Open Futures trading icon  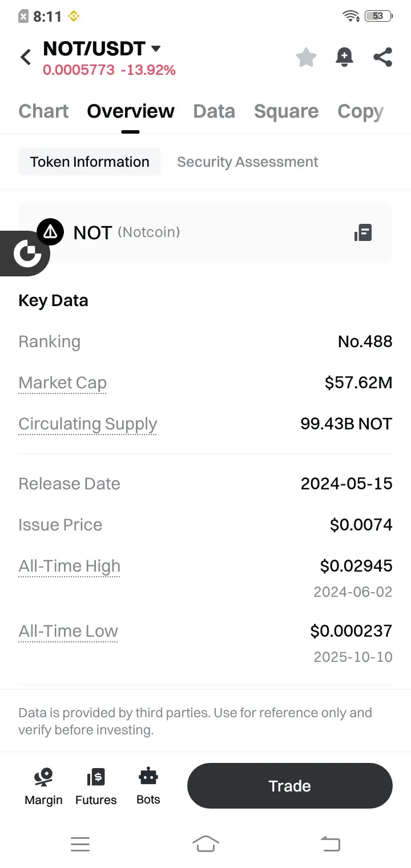coord(96,786)
